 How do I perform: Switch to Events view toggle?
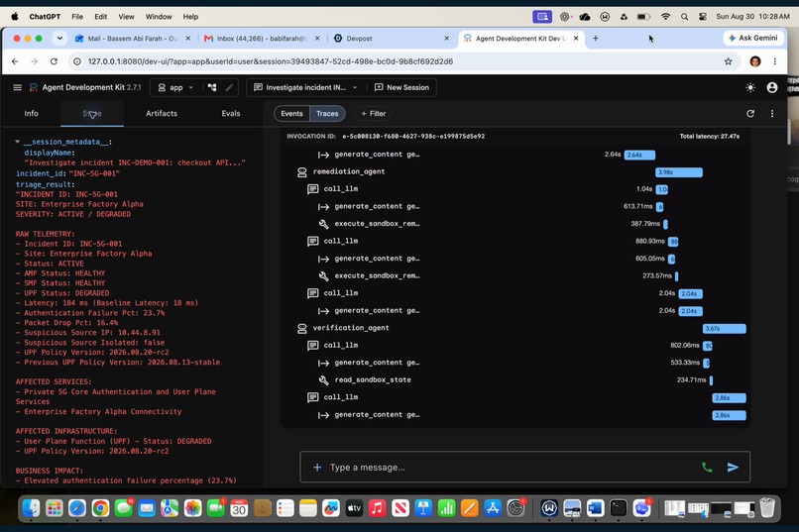point(292,114)
